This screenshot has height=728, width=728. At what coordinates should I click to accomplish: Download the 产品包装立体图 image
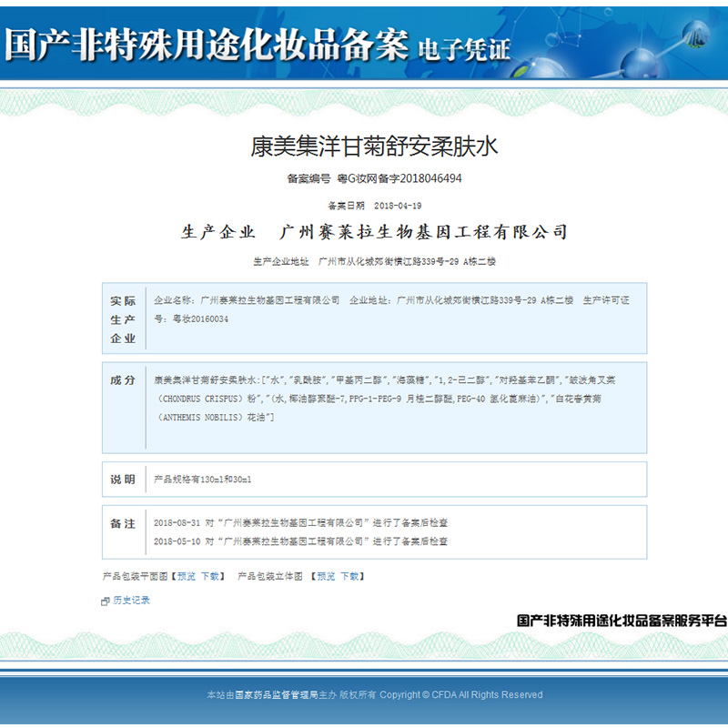(x=349, y=576)
